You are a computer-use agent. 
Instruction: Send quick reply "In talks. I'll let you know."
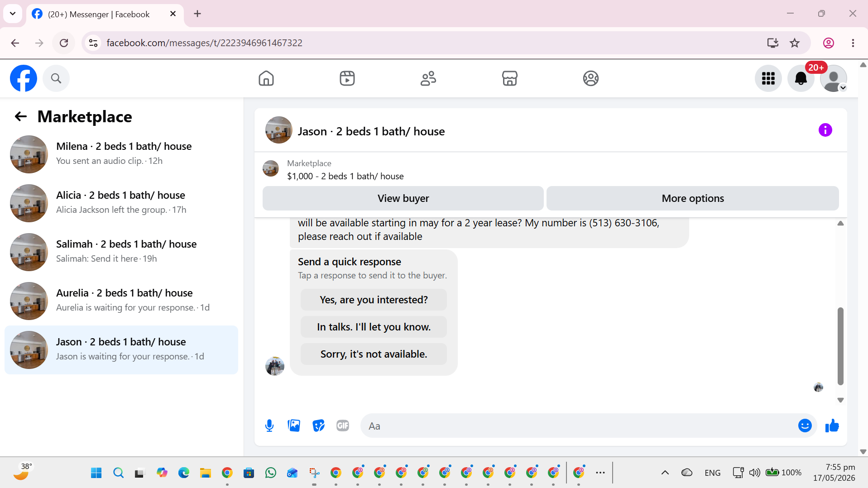(374, 327)
